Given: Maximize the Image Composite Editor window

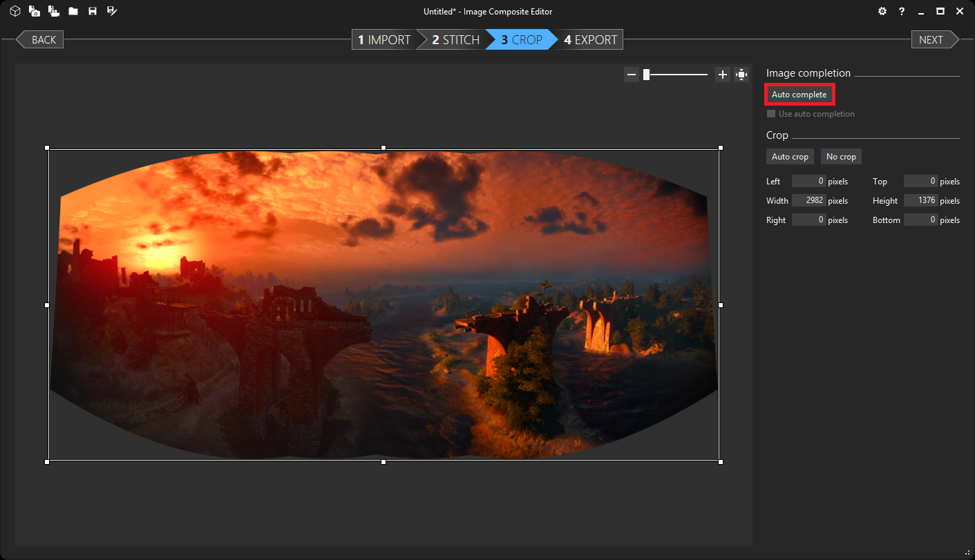Looking at the screenshot, I should (940, 11).
